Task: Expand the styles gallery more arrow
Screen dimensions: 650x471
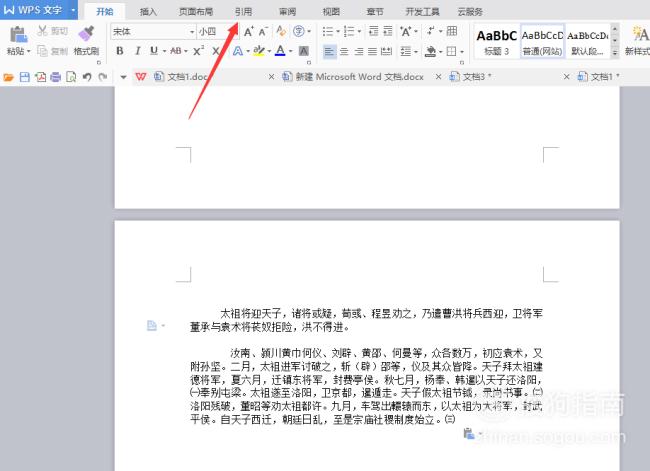Action: pos(615,53)
